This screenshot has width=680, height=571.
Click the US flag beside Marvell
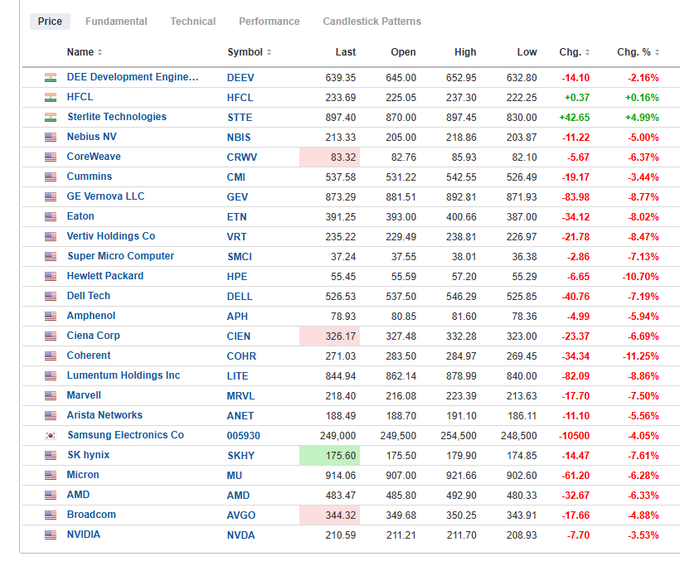tap(51, 396)
